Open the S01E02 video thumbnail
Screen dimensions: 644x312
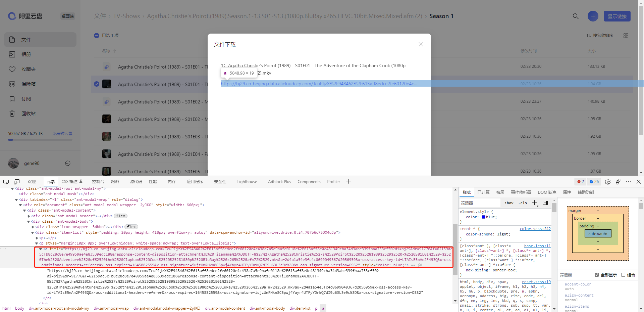pyautogui.click(x=107, y=119)
